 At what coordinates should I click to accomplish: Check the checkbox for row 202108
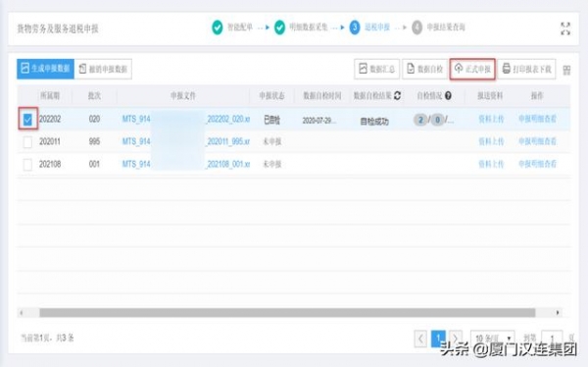click(27, 165)
